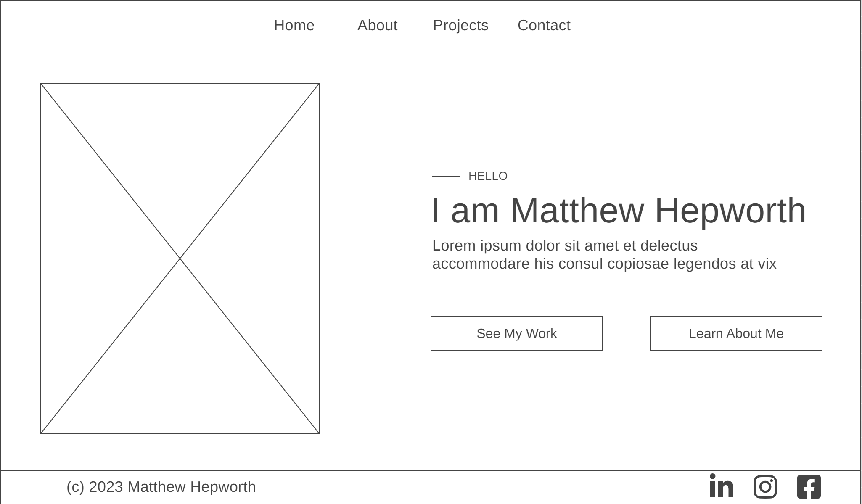Open the Instagram icon in footer
This screenshot has height=504, width=862.
pos(765,487)
